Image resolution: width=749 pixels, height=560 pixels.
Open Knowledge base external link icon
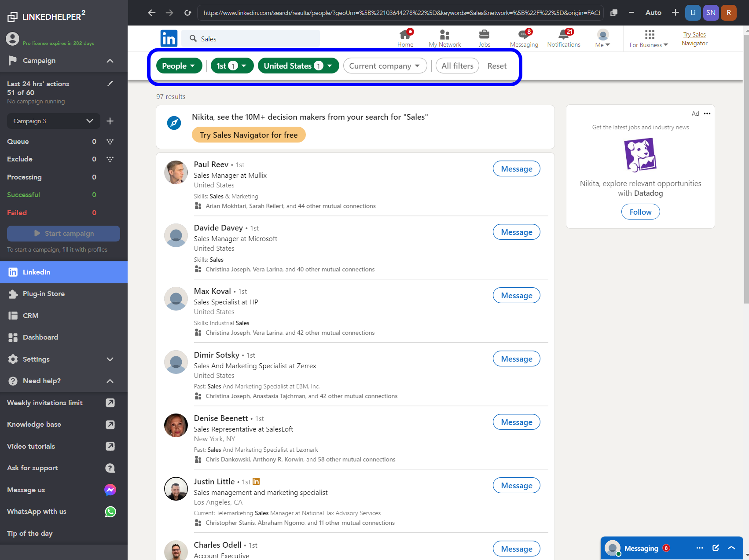pos(110,425)
